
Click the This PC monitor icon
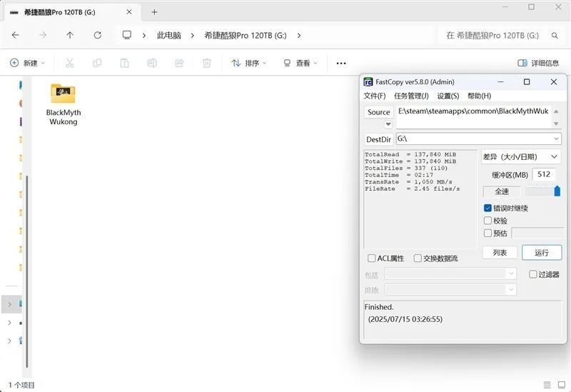coord(127,35)
